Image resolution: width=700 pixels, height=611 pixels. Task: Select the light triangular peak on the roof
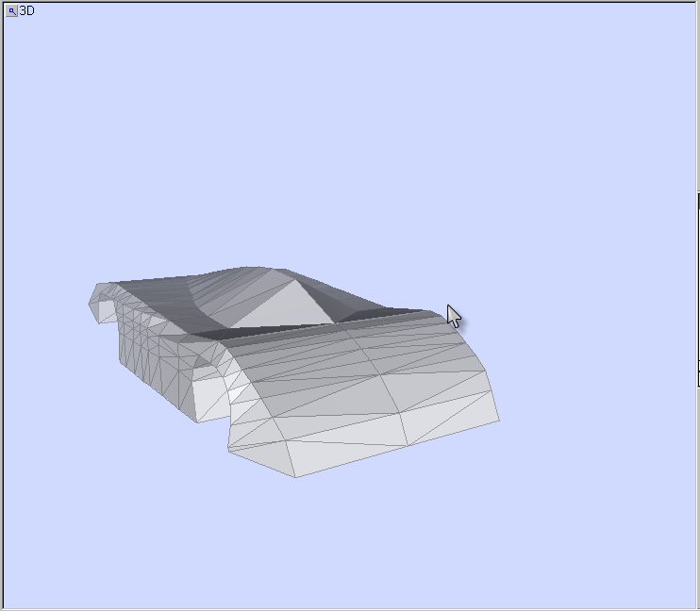[274, 306]
